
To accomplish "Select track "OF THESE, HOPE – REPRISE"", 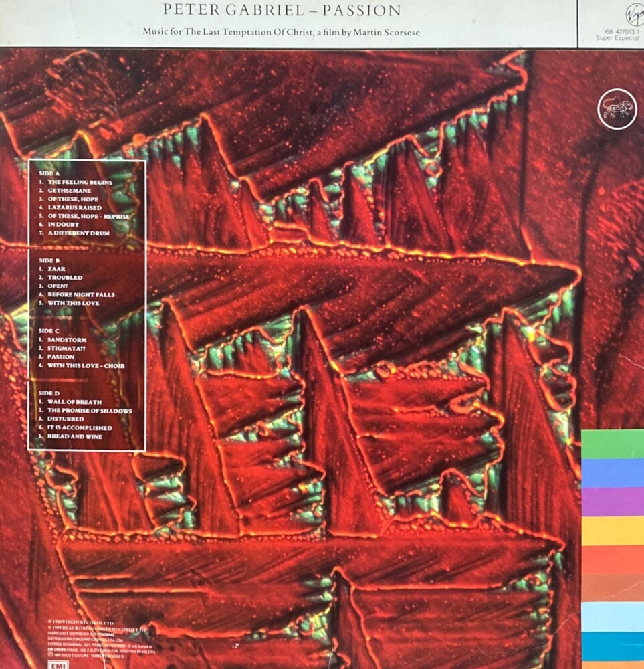I will pos(89,216).
